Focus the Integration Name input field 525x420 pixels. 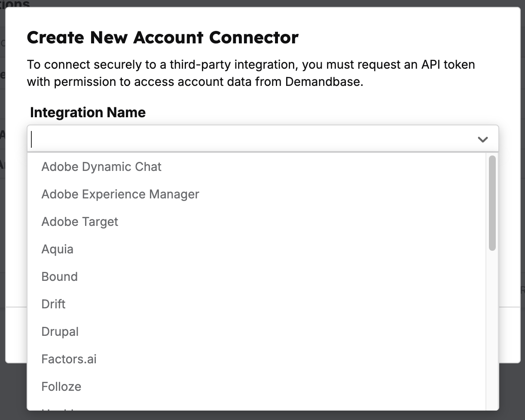tap(262, 139)
